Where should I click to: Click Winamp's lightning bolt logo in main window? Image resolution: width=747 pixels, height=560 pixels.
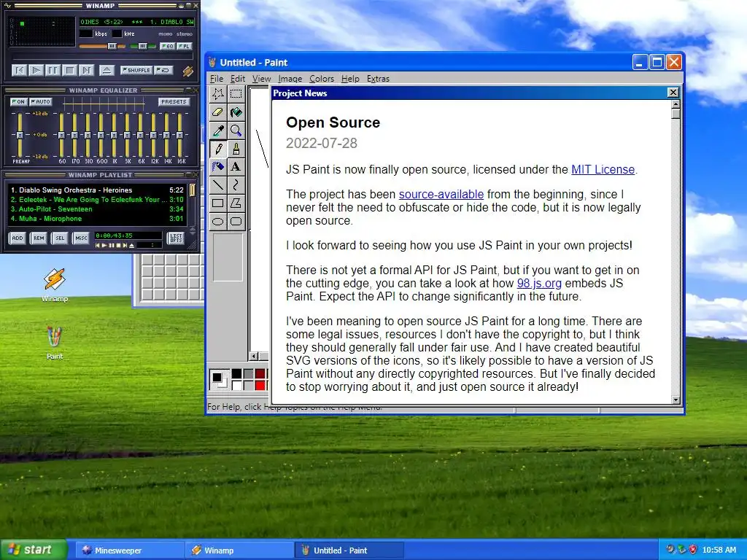point(187,71)
